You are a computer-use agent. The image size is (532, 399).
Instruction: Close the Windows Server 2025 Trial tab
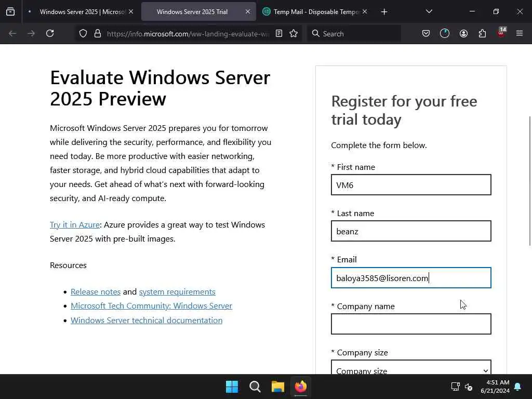[248, 12]
